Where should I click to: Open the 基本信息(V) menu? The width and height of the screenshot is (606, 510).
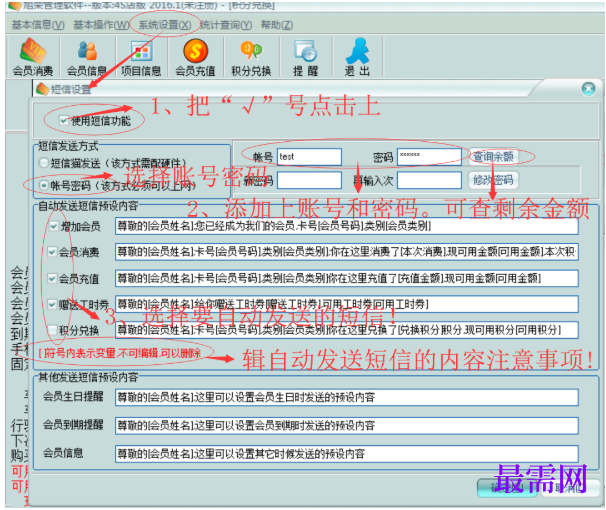(38, 25)
